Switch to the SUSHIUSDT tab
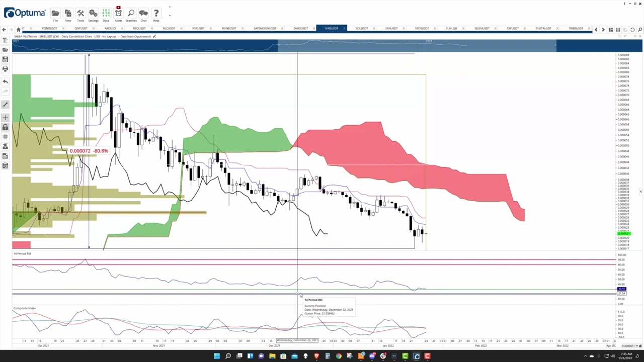This screenshot has height=362, width=644. point(481,29)
